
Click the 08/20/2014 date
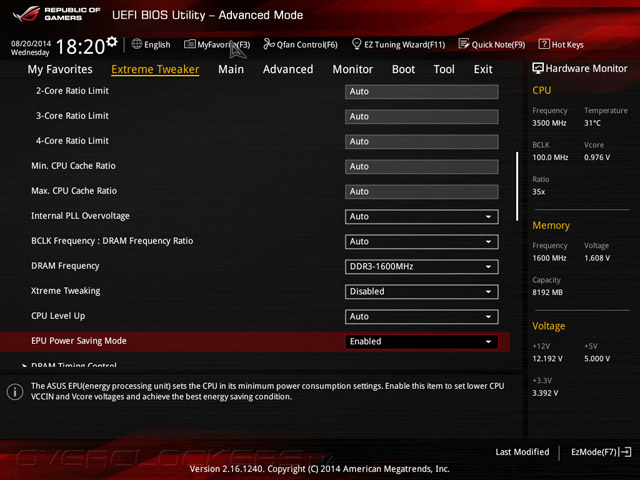pos(31,43)
